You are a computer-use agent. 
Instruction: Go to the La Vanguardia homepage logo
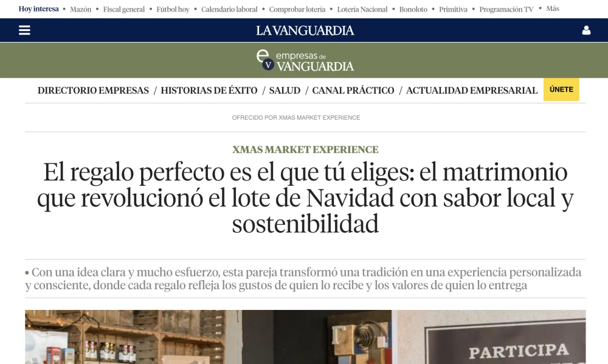pyautogui.click(x=305, y=30)
